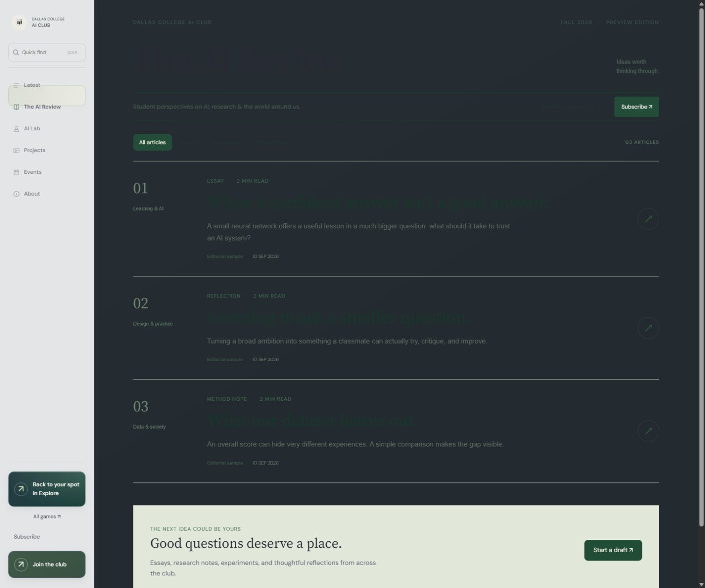The image size is (705, 588).
Task: Click the scrollbar down arrow
Action: (x=701, y=584)
